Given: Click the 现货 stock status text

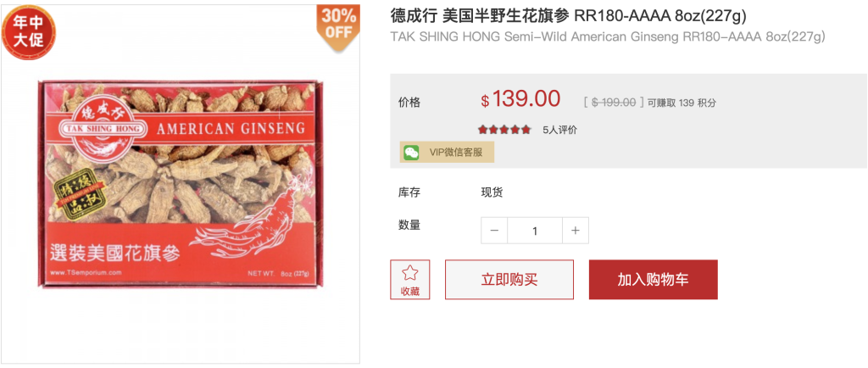Looking at the screenshot, I should (x=492, y=192).
